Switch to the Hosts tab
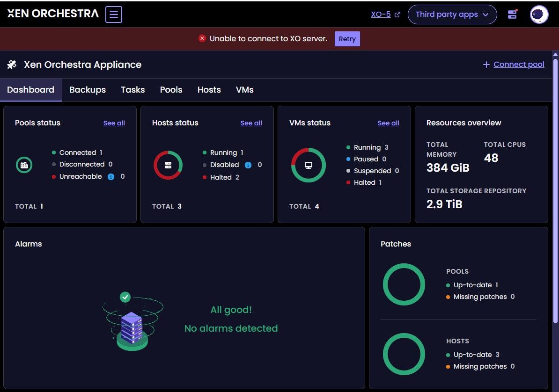 coord(209,90)
